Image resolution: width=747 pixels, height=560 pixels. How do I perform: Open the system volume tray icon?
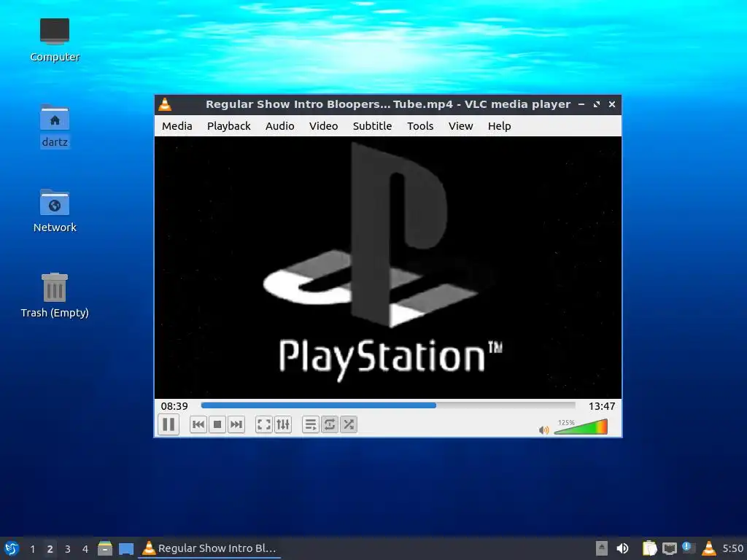[622, 548]
